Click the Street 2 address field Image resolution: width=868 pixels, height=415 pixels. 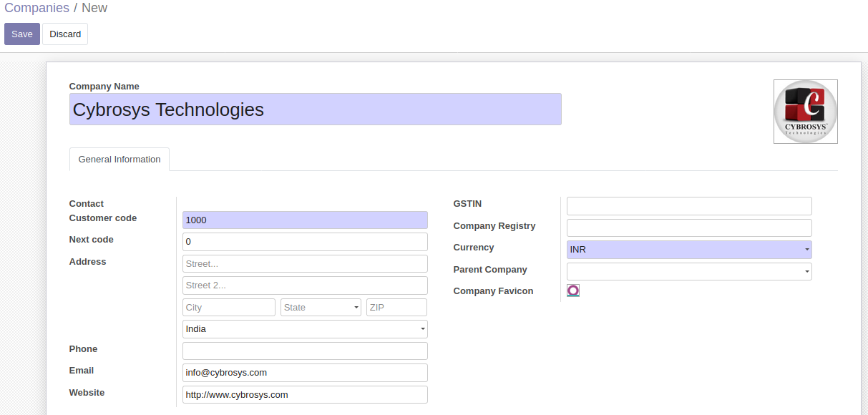(x=305, y=285)
